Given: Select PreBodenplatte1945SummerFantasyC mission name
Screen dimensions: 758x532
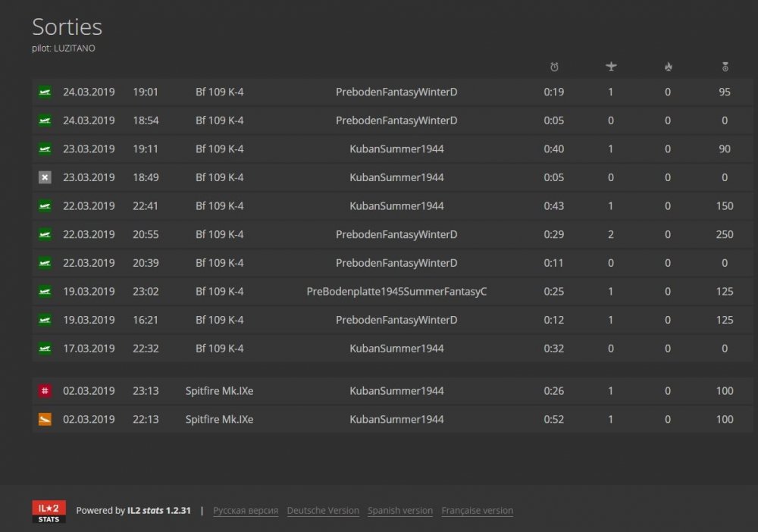Looking at the screenshot, I should [396, 291].
